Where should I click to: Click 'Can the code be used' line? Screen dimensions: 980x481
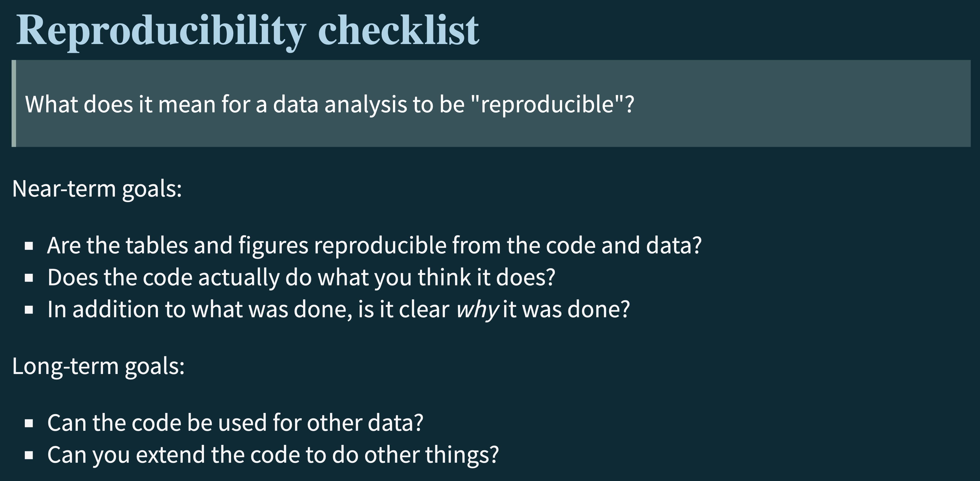[235, 423]
